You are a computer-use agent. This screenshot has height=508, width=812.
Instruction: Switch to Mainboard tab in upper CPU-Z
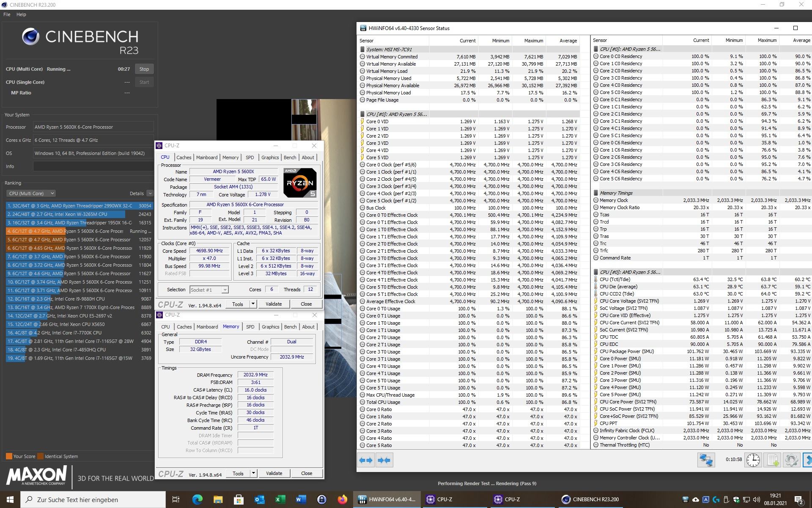click(x=207, y=157)
